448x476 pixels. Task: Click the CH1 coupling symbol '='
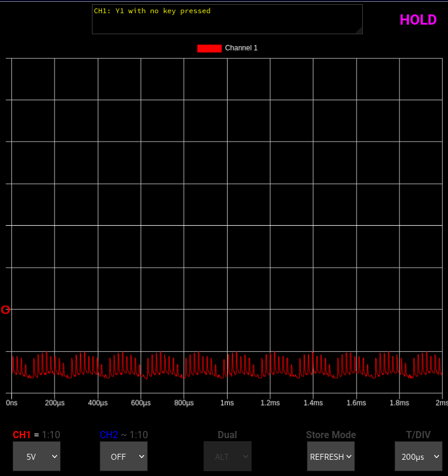[x=37, y=435]
